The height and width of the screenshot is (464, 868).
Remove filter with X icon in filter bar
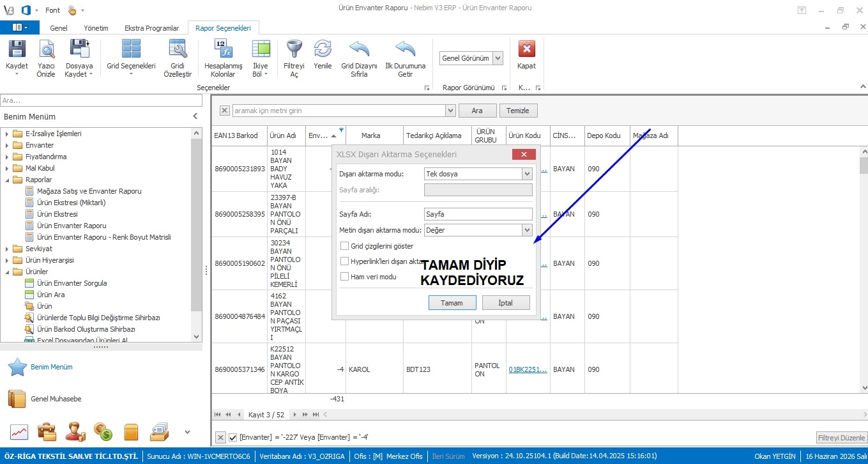220,437
